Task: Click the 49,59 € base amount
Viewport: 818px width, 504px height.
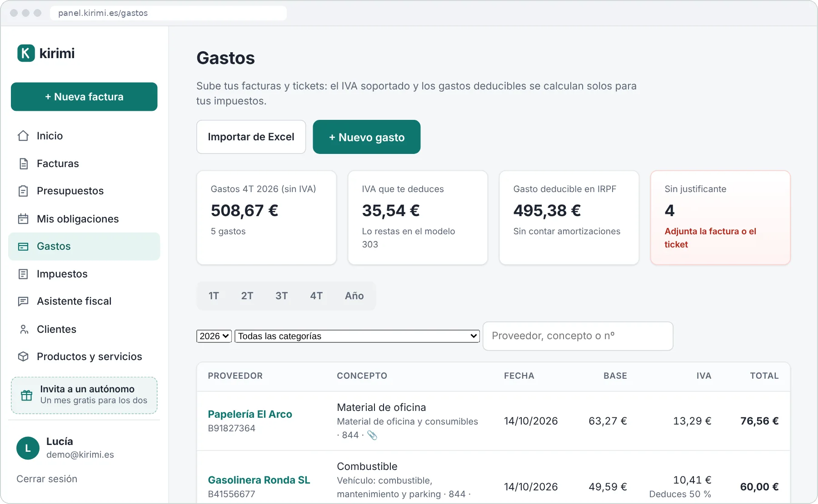Action: coord(608,487)
